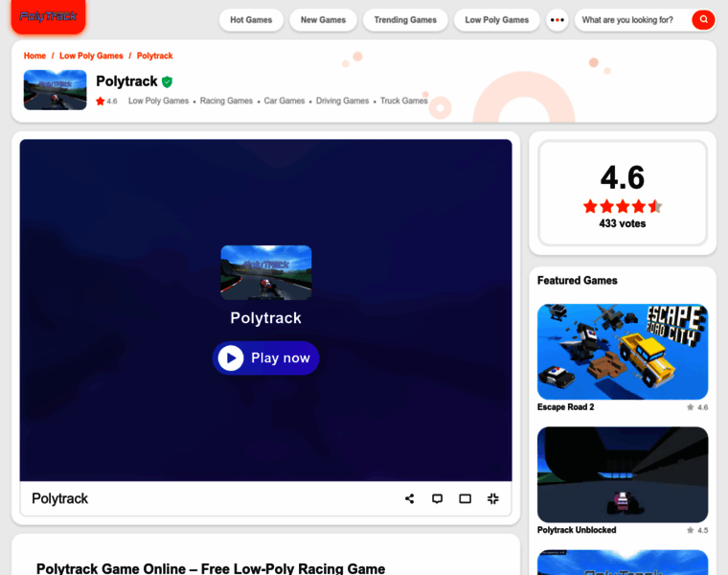This screenshot has height=575, width=728.
Task: Click the Polytrack Unblocked star rating 4.5
Action: (697, 530)
